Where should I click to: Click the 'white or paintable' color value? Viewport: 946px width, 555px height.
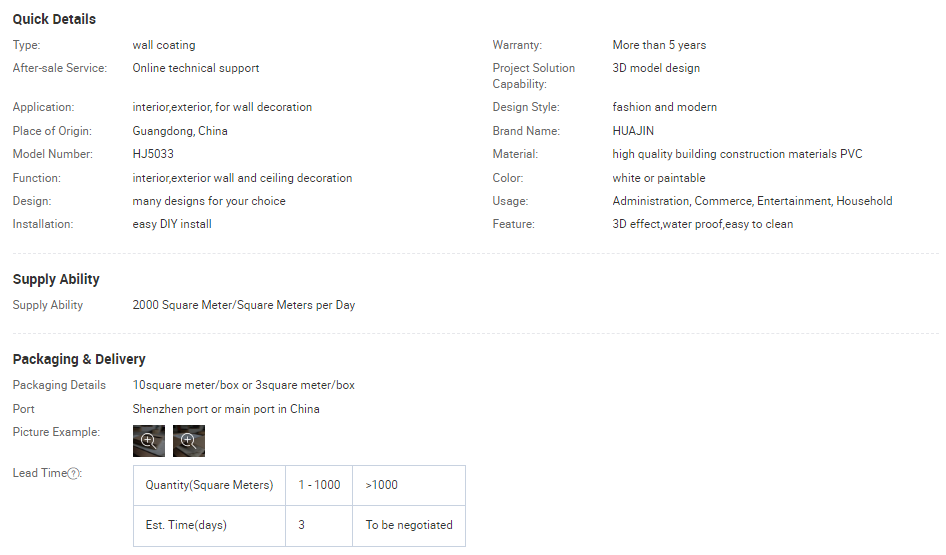click(659, 178)
